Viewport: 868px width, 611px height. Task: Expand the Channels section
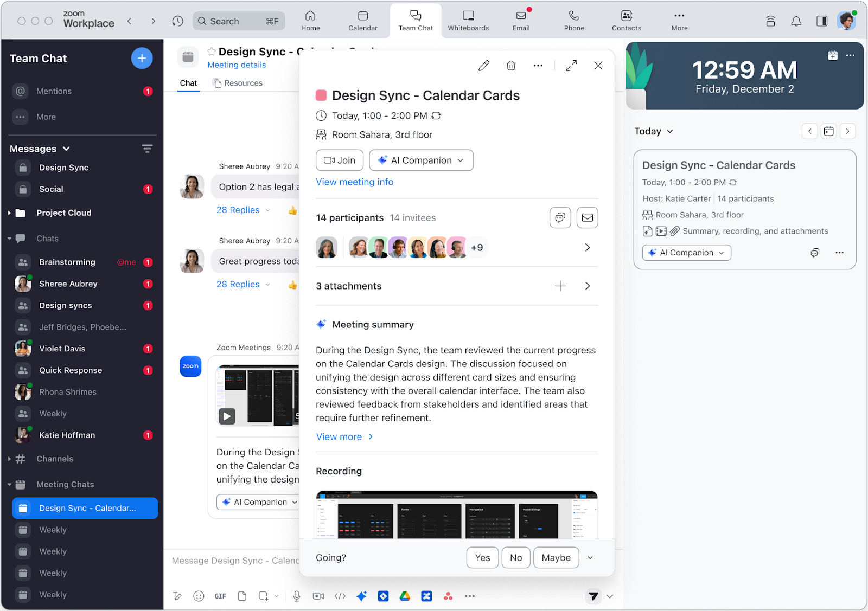pyautogui.click(x=9, y=459)
